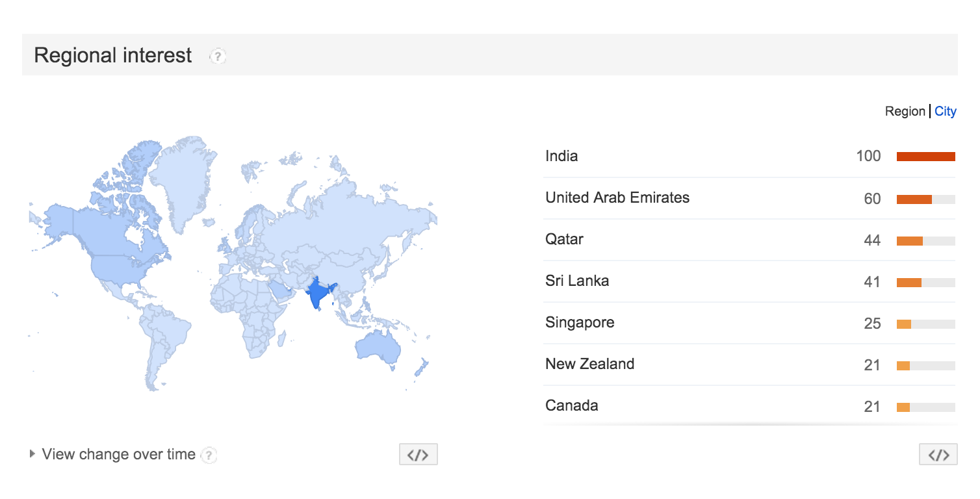
Task: Select Sri Lanka in the region list
Action: [x=577, y=281]
